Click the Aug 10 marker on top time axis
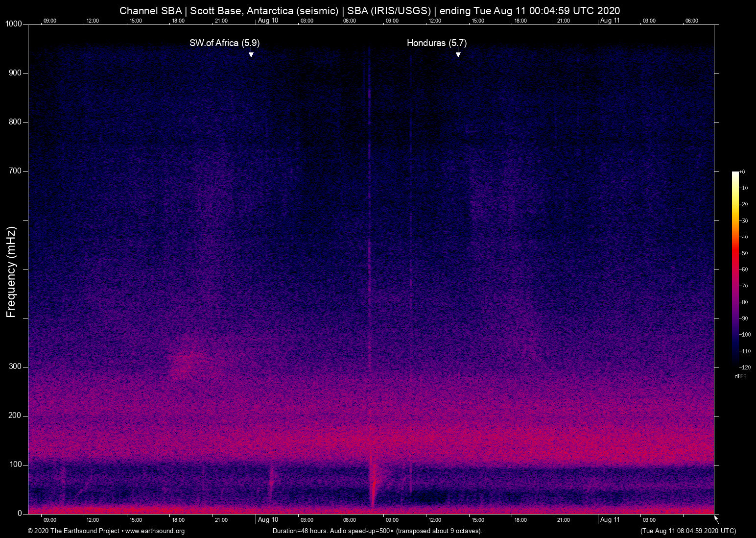 coord(268,21)
